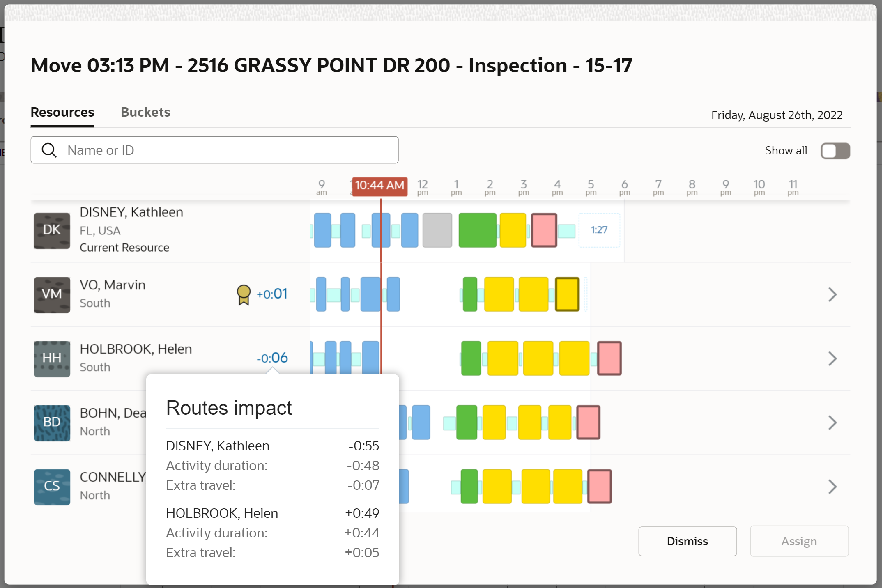The height and width of the screenshot is (588, 883).
Task: Click the Assign button
Action: pos(799,541)
